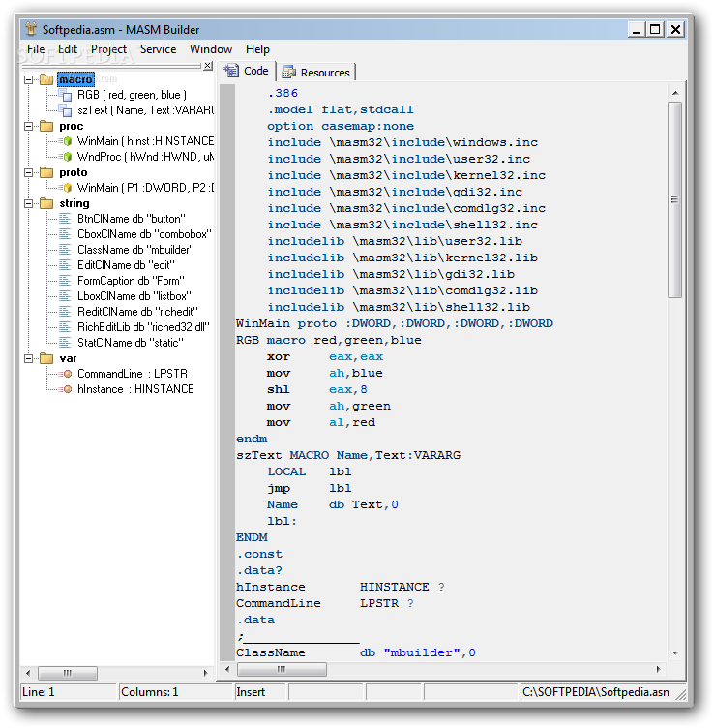Click the WndProc procedure green cube icon
Screen dimensions: 714x728
point(67,157)
